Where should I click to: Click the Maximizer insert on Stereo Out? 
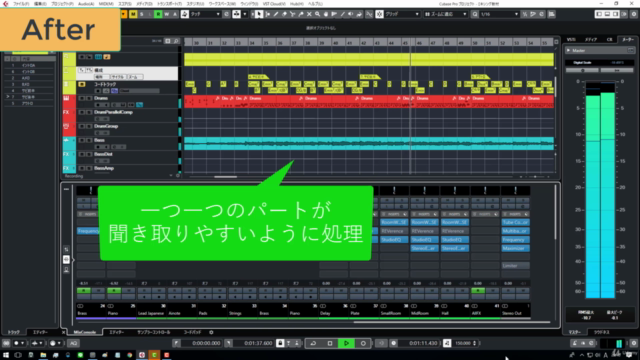click(x=515, y=248)
